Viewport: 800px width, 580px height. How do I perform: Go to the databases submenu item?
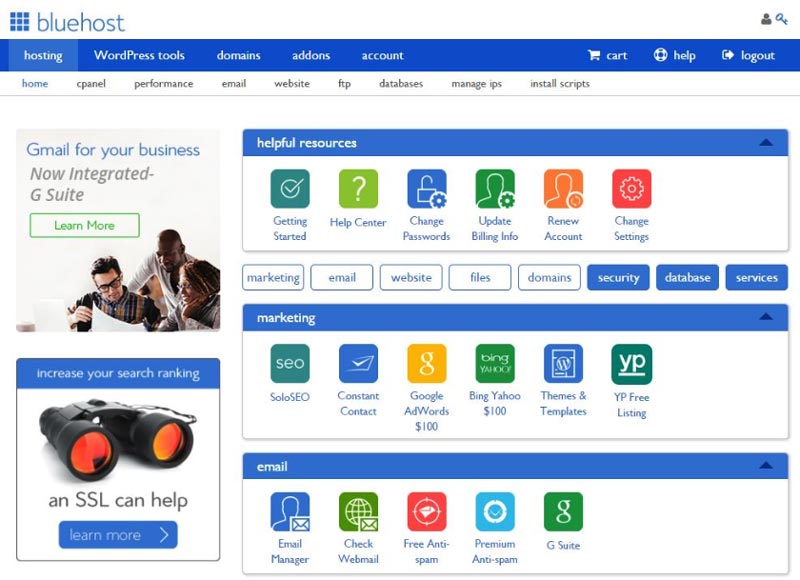401,83
